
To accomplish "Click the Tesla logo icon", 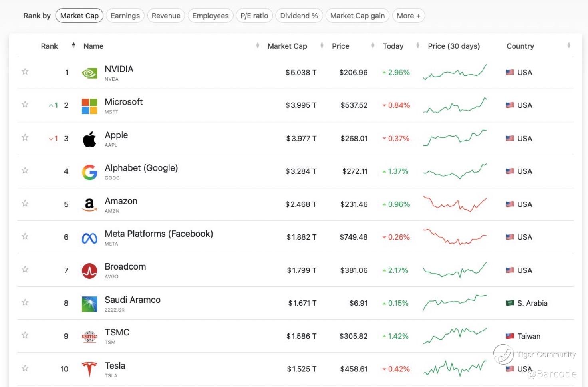I will click(x=89, y=369).
